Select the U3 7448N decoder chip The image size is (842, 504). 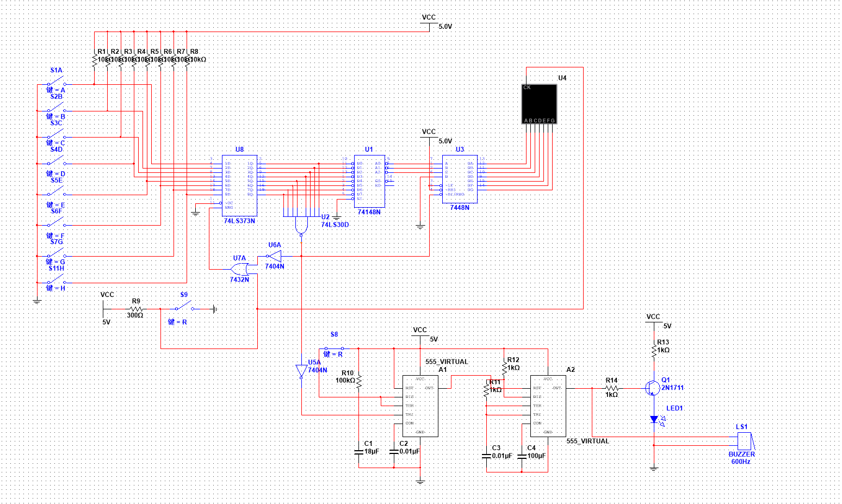coord(460,178)
